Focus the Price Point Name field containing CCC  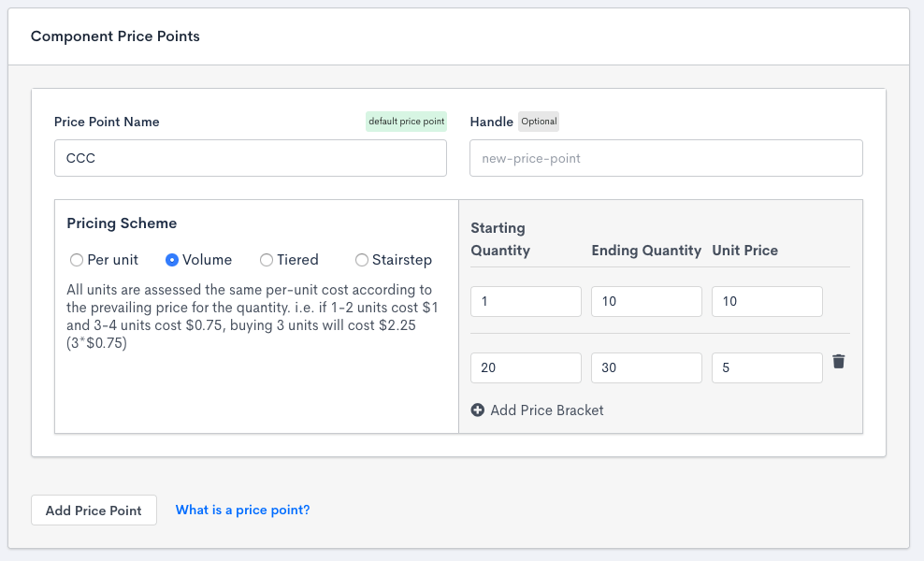[x=250, y=158]
